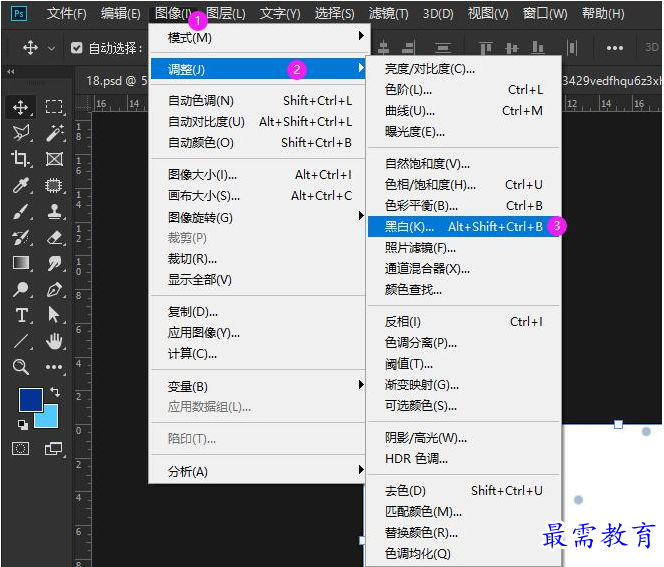Image resolution: width=664 pixels, height=567 pixels.
Task: Select the History Brush tool
Action: click(21, 238)
